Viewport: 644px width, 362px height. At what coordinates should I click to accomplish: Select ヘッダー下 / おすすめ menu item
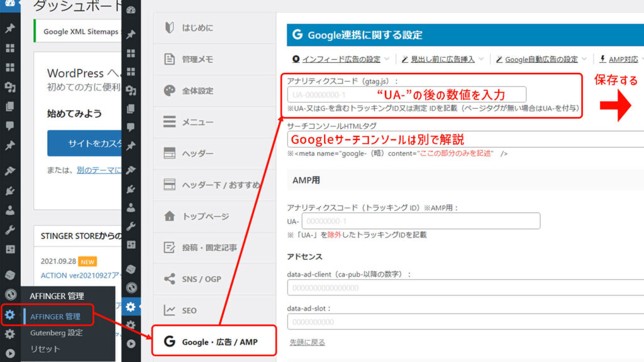click(214, 185)
